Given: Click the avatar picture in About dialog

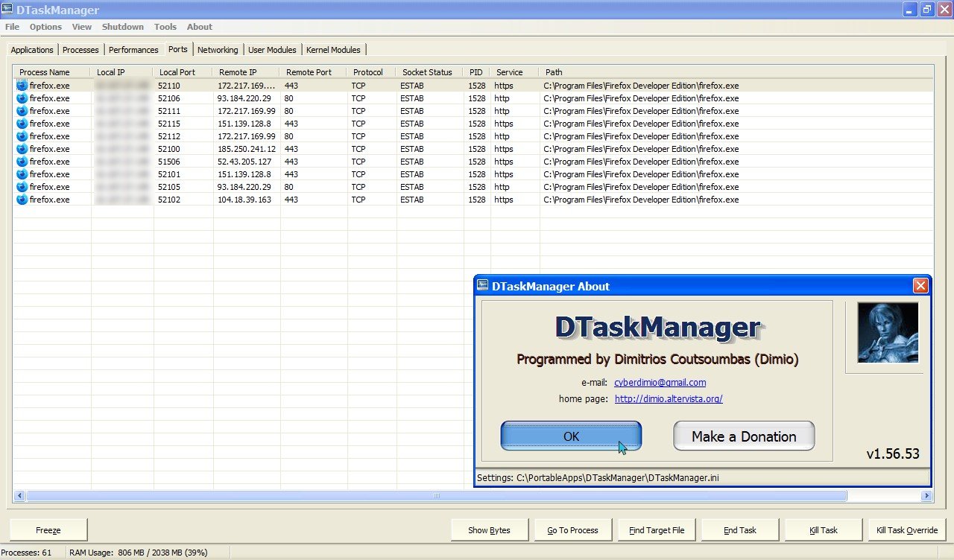Looking at the screenshot, I should pos(888,332).
